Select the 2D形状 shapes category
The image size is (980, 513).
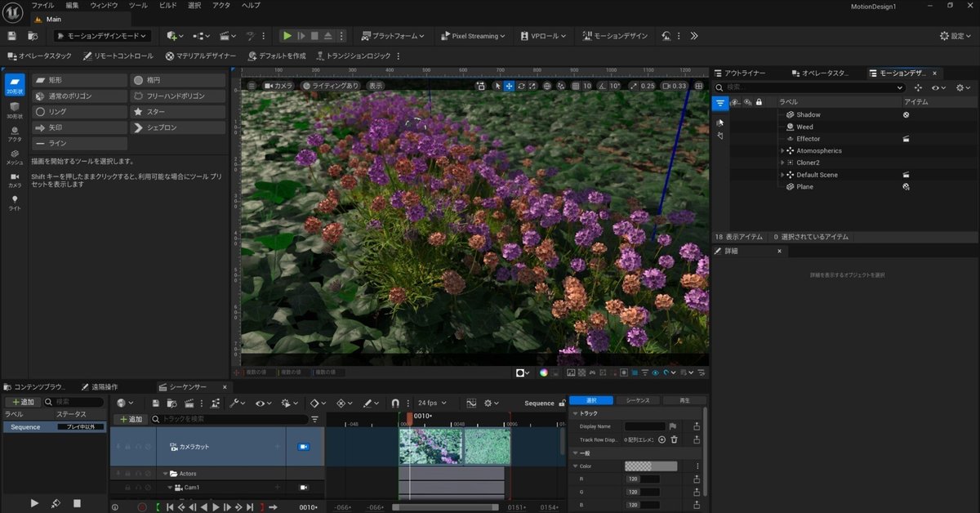point(15,85)
